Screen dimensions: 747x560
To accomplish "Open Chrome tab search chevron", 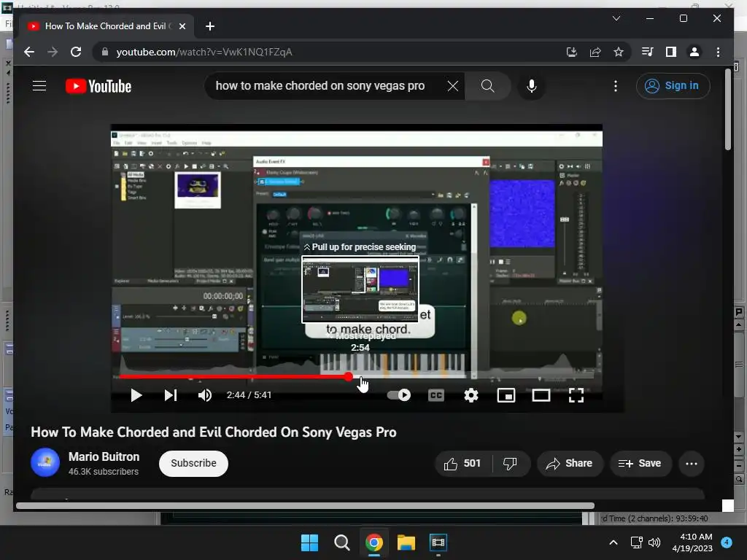I will (616, 18).
